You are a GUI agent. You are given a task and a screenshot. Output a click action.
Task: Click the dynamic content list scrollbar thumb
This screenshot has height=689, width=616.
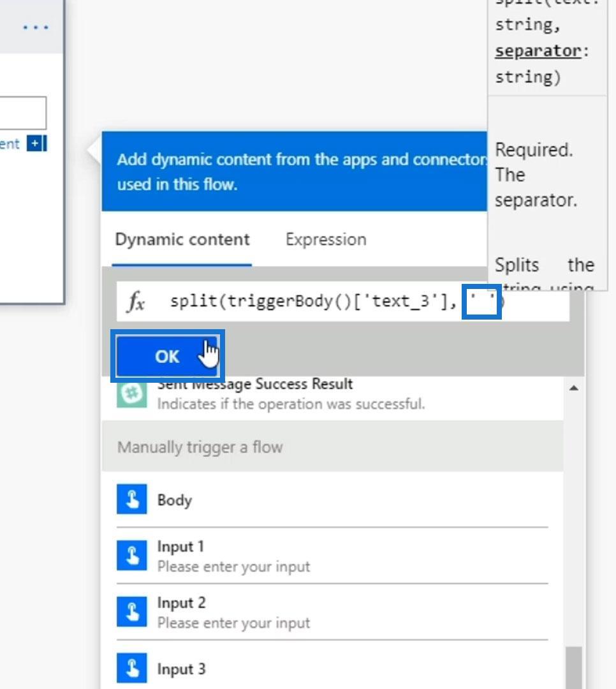(x=574, y=667)
